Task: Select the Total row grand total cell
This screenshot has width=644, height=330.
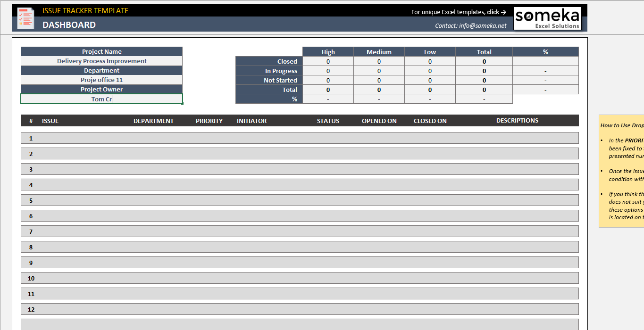Action: click(484, 90)
